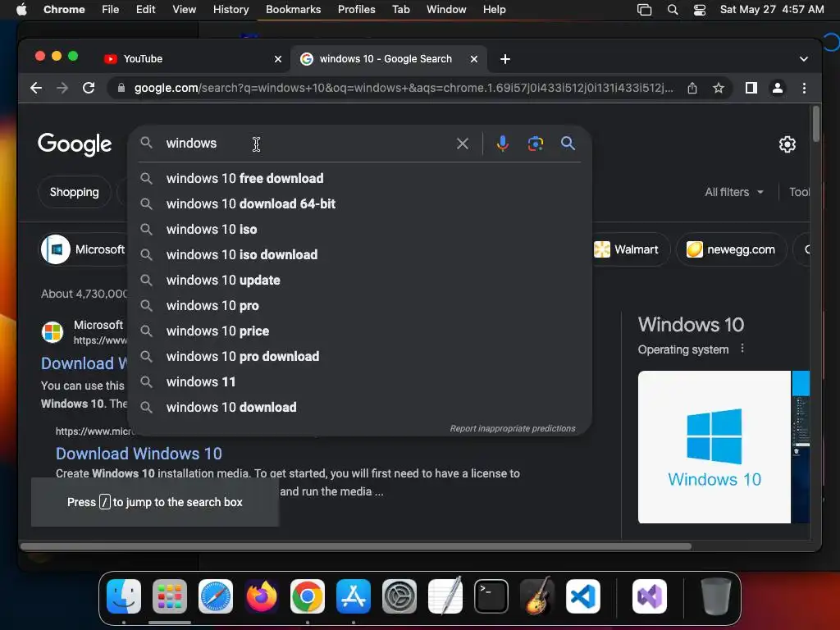Image resolution: width=840 pixels, height=630 pixels.
Task: Open the Bookmarks menu
Action: tap(293, 10)
